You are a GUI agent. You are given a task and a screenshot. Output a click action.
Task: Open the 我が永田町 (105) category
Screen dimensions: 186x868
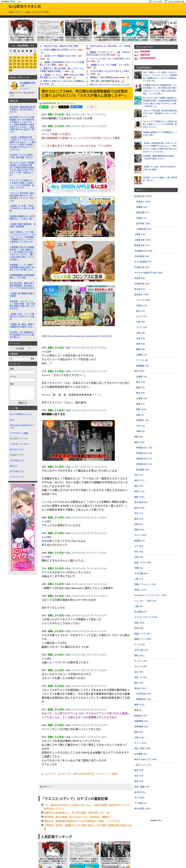142,808
